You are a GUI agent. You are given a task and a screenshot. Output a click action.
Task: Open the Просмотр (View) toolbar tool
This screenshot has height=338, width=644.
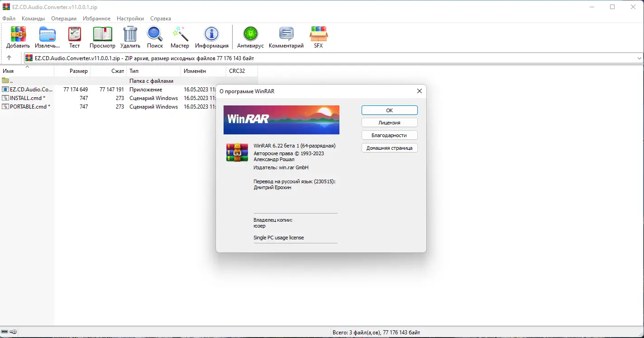pyautogui.click(x=102, y=34)
